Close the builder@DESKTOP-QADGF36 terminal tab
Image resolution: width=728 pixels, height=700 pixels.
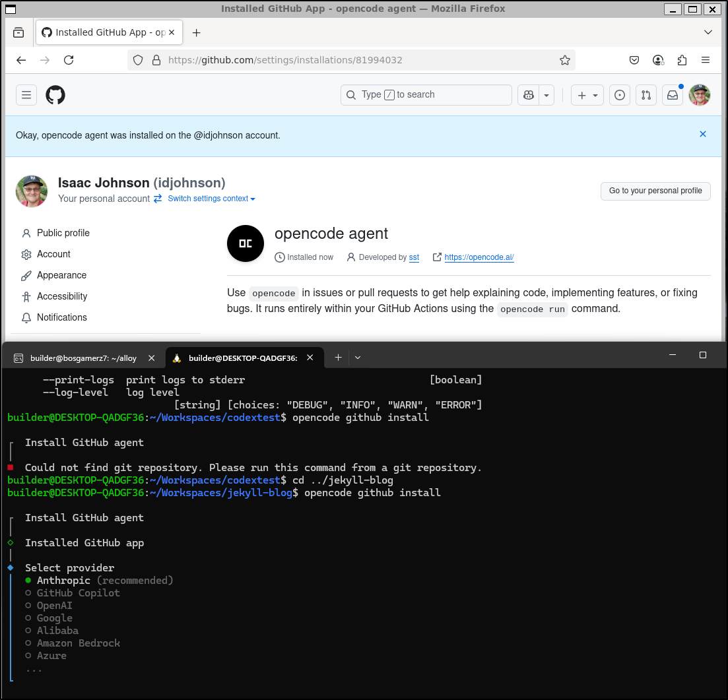point(310,358)
